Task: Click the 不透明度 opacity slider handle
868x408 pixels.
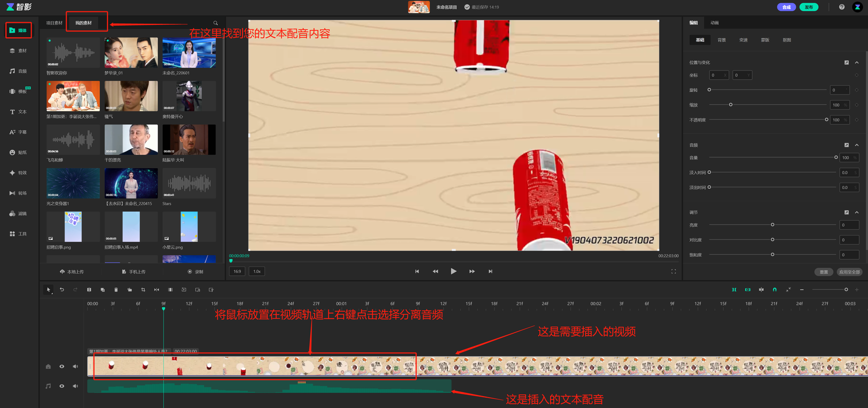Action: 826,120
